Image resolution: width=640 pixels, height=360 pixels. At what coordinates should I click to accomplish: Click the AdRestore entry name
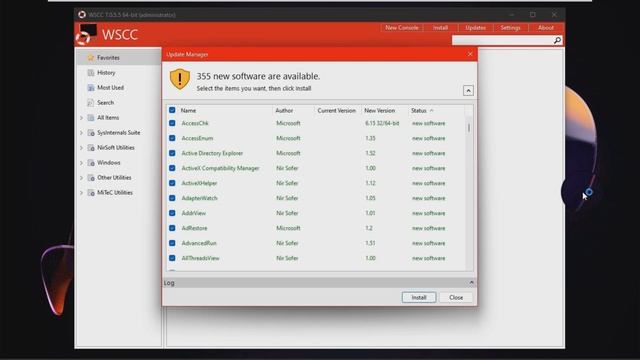click(x=194, y=228)
